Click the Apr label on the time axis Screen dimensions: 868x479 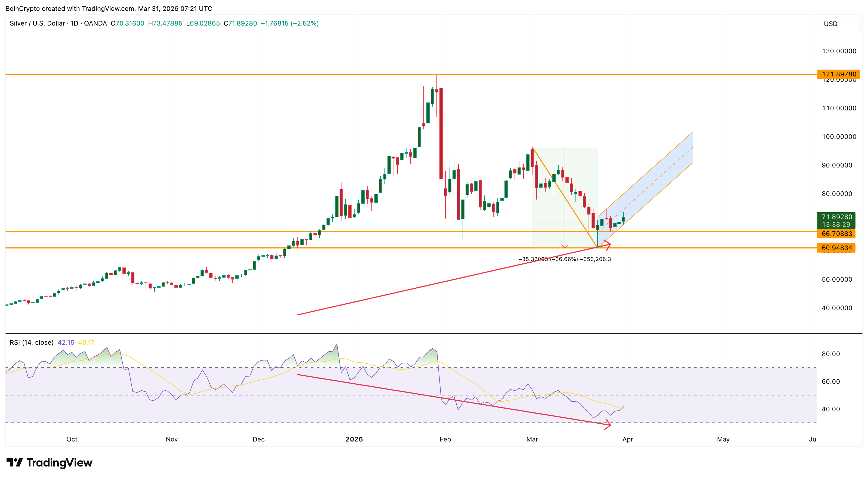pyautogui.click(x=627, y=439)
